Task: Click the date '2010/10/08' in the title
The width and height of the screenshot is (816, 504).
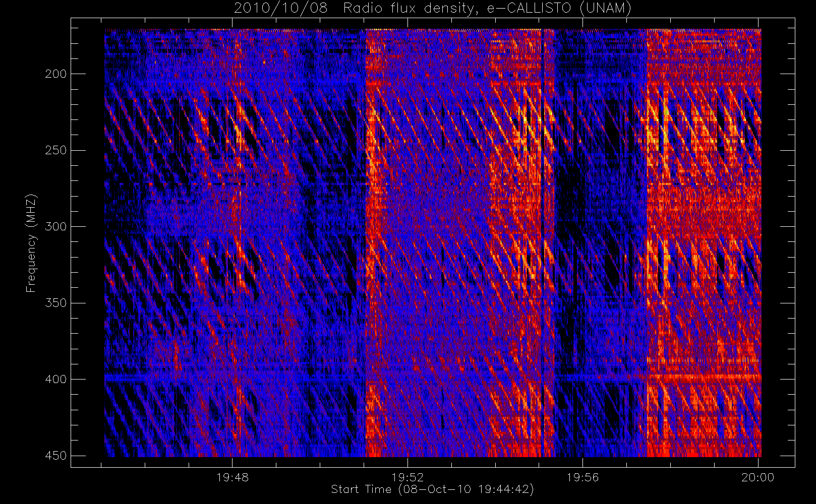Action: [281, 8]
